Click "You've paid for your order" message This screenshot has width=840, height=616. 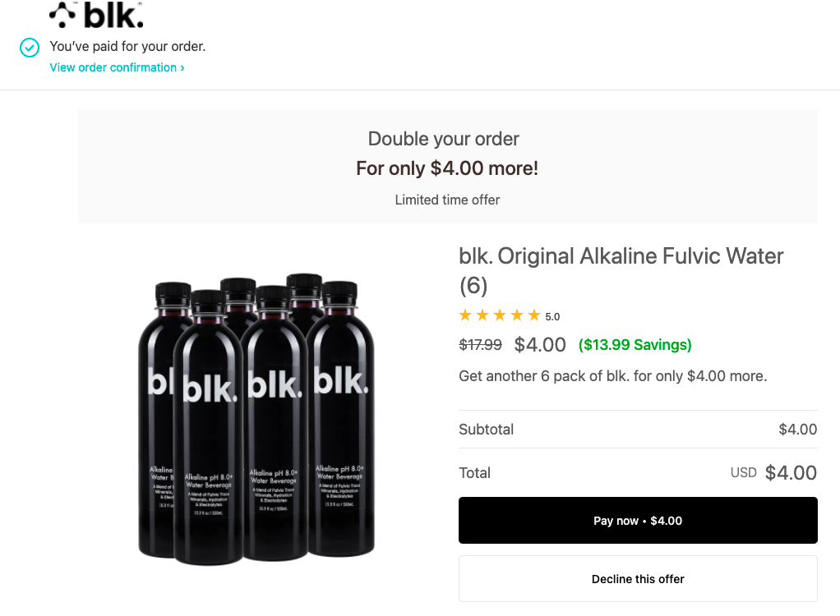pyautogui.click(x=127, y=46)
